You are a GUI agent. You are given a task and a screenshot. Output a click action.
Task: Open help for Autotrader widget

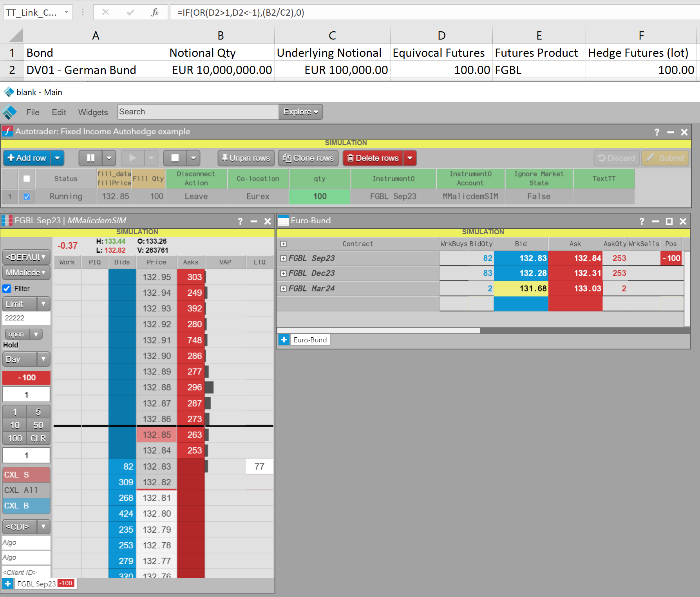click(657, 132)
